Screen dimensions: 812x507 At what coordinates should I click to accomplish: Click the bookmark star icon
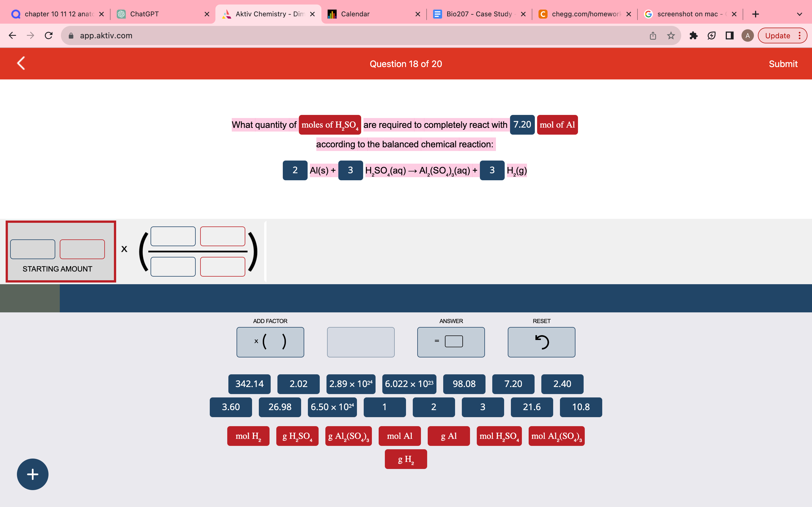tap(670, 35)
